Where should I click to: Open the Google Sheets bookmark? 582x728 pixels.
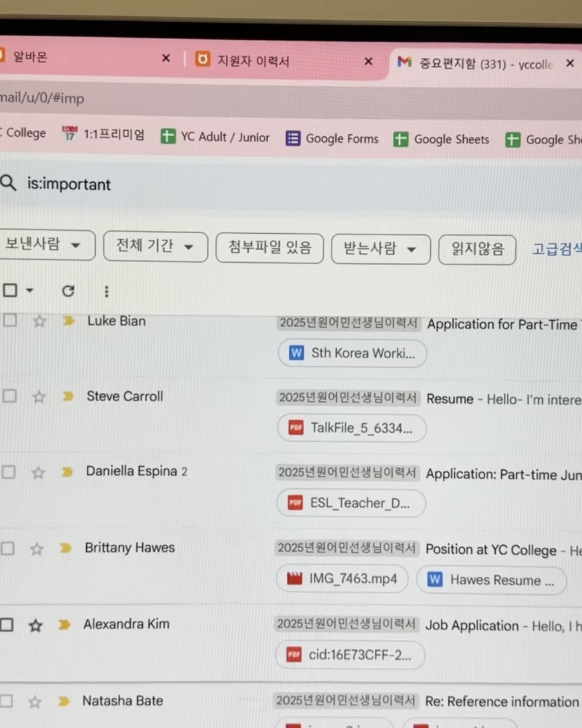click(x=442, y=139)
